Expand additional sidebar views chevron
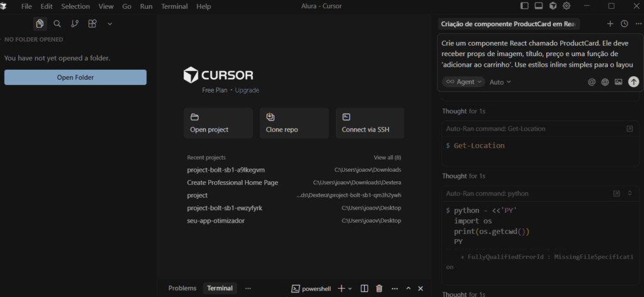This screenshot has width=644, height=297. (110, 24)
